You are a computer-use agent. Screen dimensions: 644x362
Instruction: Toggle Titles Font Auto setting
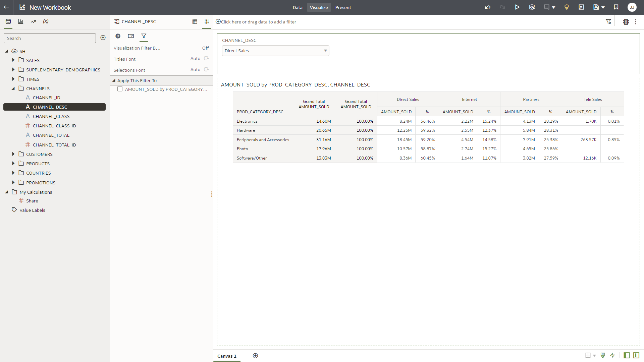[195, 59]
